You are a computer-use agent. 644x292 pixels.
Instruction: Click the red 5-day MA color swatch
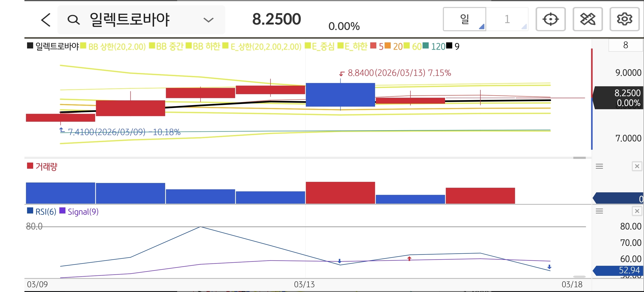pyautogui.click(x=373, y=46)
